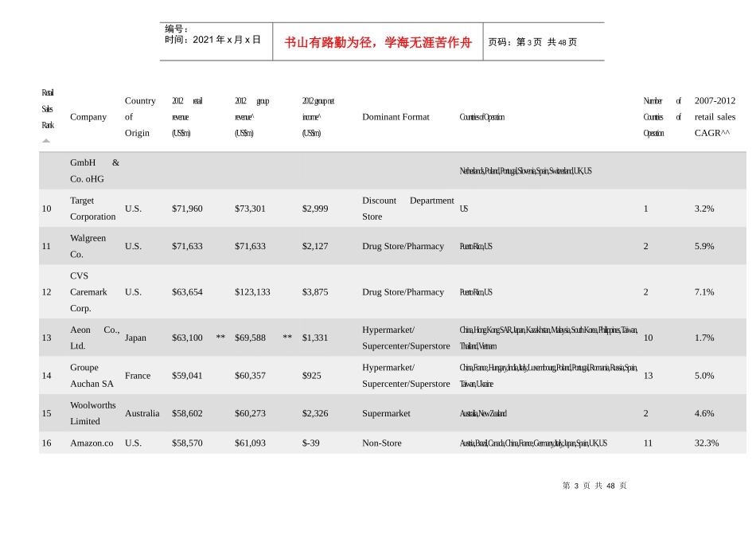Click the GmbH & Co. oHG cell
The height and width of the screenshot is (535, 756).
[95, 171]
